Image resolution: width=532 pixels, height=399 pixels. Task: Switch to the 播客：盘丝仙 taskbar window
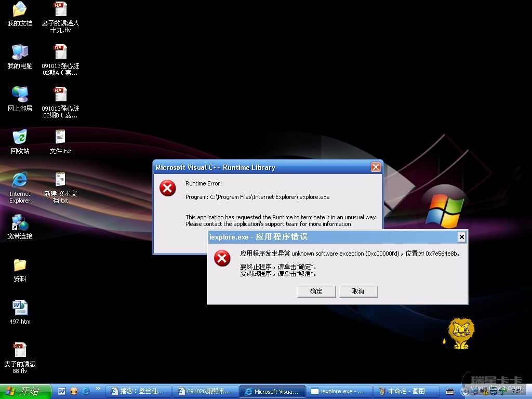pyautogui.click(x=138, y=391)
